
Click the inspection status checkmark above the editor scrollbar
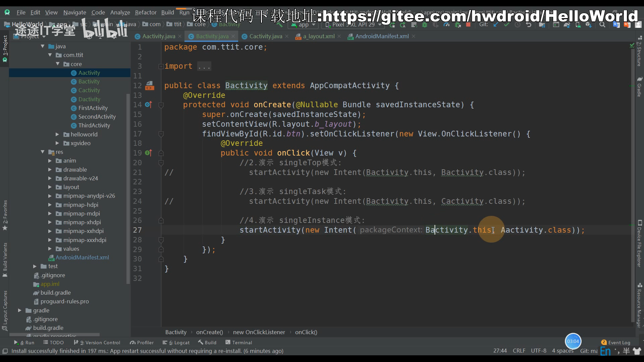point(632,46)
